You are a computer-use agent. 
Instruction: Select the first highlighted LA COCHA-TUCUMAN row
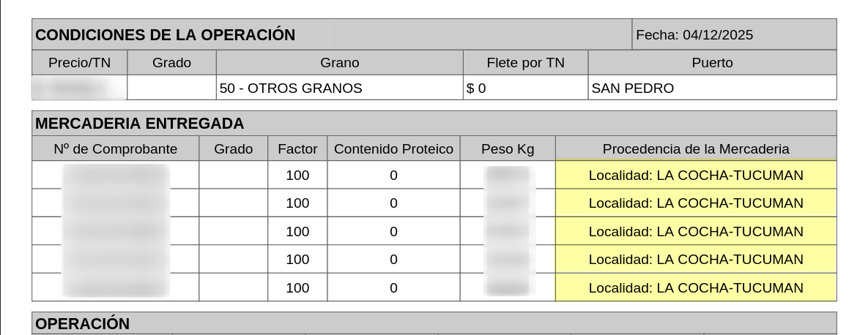pyautogui.click(x=696, y=176)
